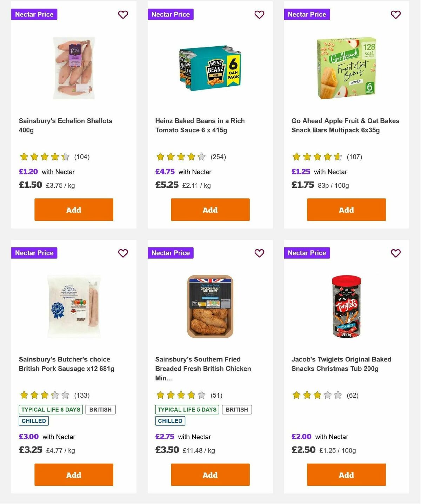The image size is (421, 504).
Task: Click TYPICAL LIFE 5 DAYS tag on chicken
Action: coord(187,409)
